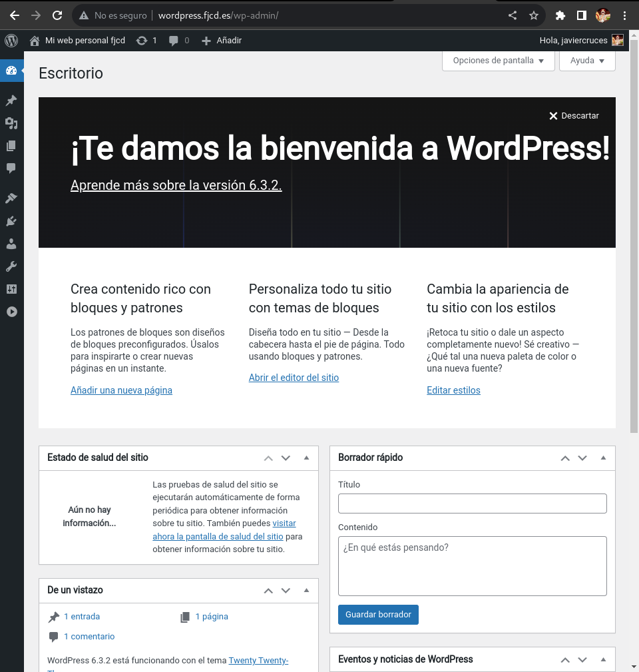Open Pages sidebar icon
The image size is (639, 672).
click(11, 146)
